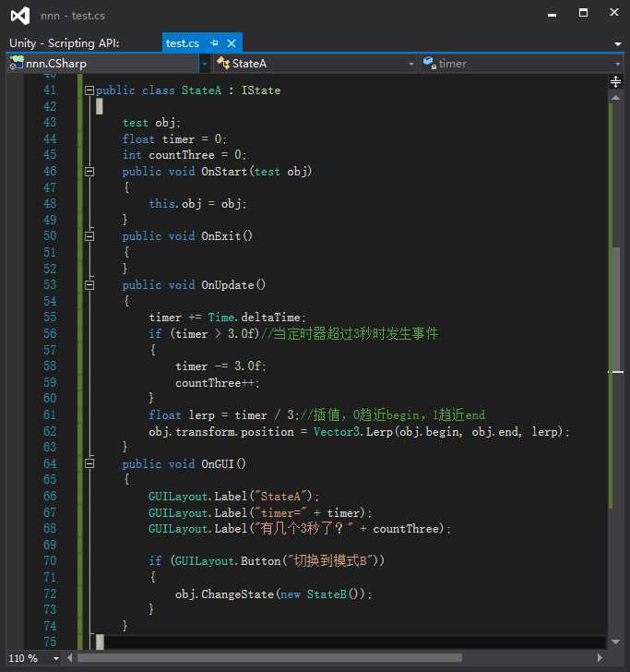Click 'this.obj = obj' statement
Image resolution: width=630 pixels, height=672 pixels.
click(x=197, y=204)
